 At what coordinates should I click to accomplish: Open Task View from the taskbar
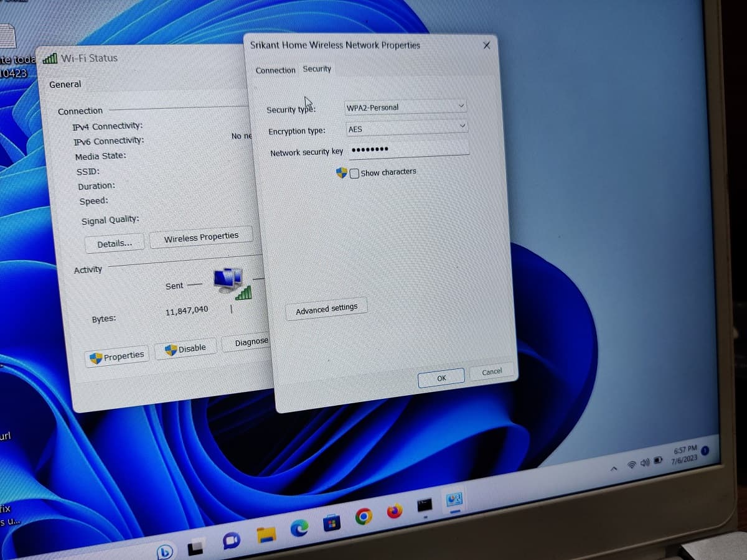tap(196, 547)
